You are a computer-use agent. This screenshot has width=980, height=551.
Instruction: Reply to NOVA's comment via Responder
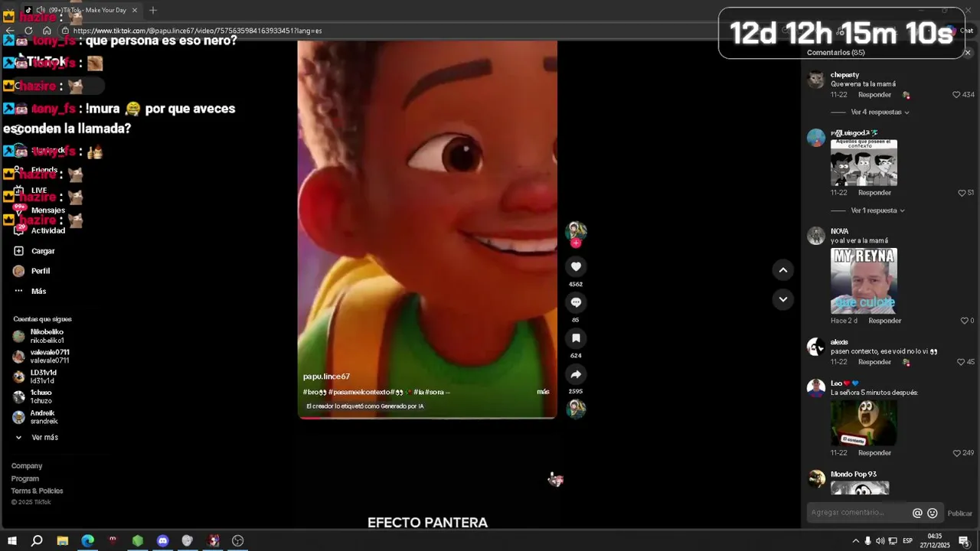pos(884,321)
